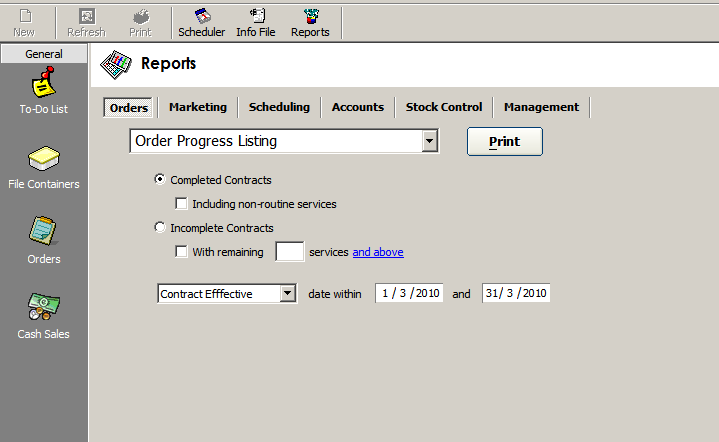Expand the Order Progress Listing dropdown

(430, 141)
